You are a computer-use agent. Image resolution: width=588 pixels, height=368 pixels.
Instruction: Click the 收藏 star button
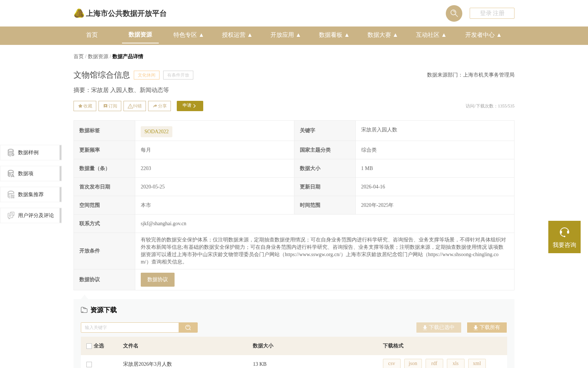85,106
